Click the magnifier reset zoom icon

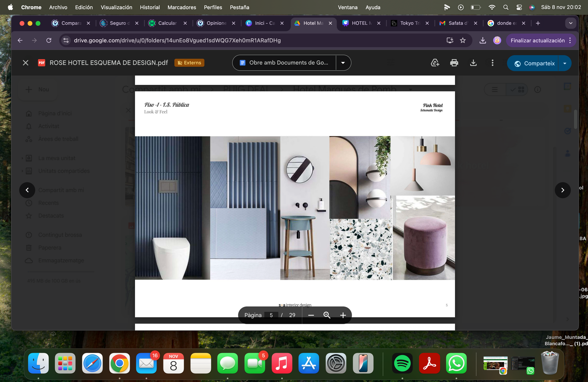327,315
